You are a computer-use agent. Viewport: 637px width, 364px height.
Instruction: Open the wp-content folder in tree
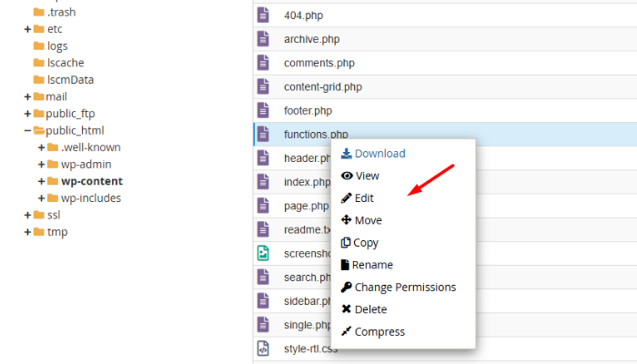coord(91,181)
